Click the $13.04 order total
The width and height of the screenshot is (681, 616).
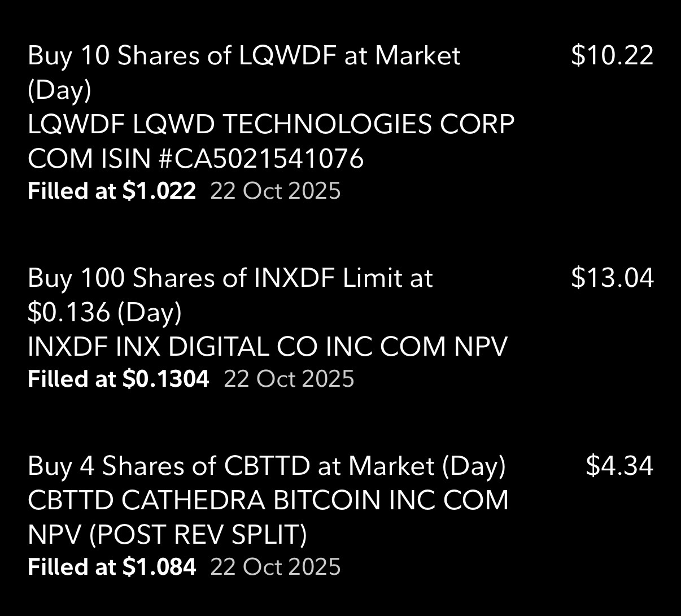(x=612, y=278)
